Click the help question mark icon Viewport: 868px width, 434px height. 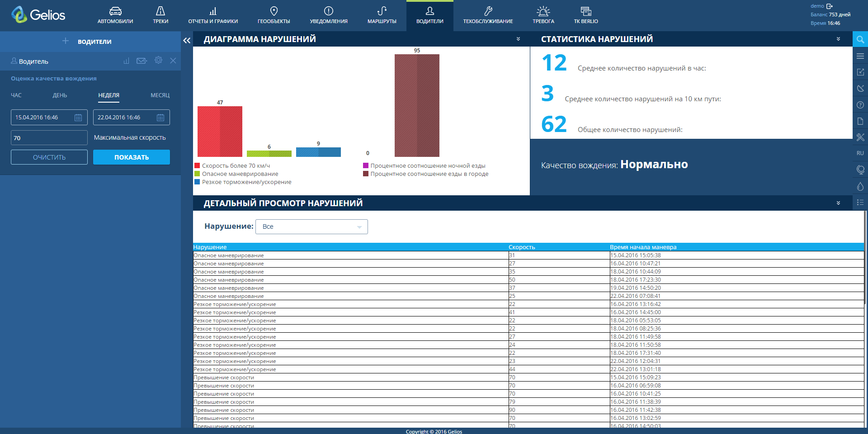[x=860, y=105]
